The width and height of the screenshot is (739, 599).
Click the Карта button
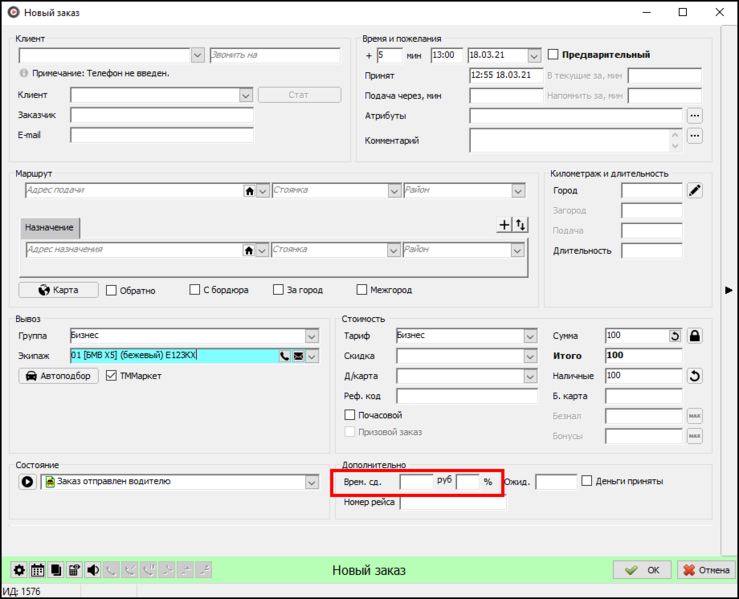coord(58,290)
